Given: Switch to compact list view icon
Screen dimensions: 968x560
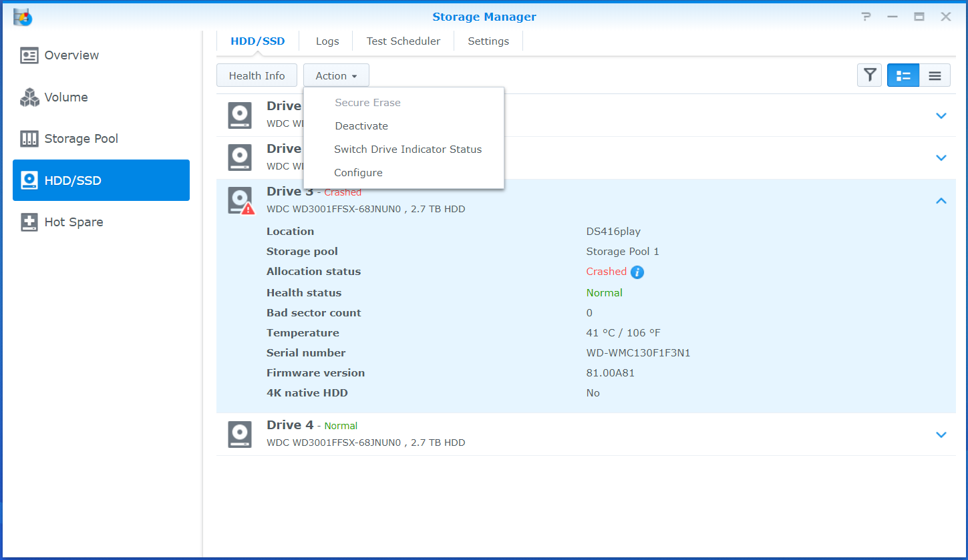Looking at the screenshot, I should coord(935,75).
